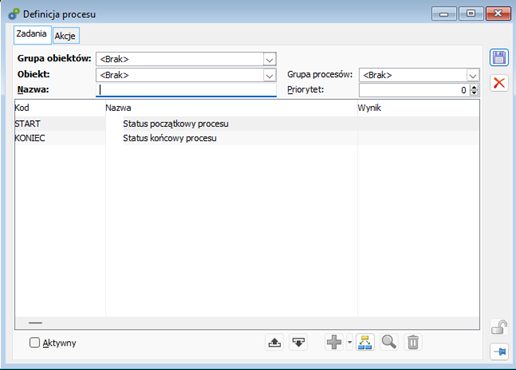Screen dimensions: 516x370
Task: Minimize the Definicja procesu window
Action: (444, 14)
